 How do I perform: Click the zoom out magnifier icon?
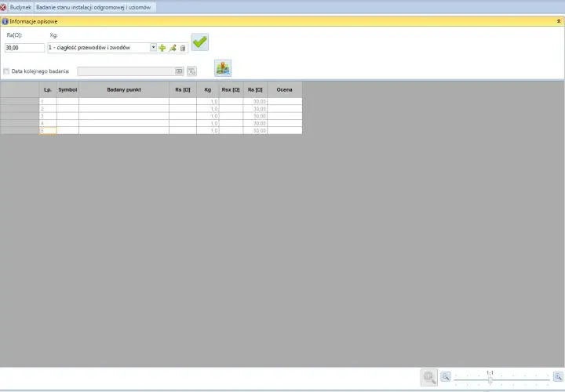pyautogui.click(x=446, y=376)
